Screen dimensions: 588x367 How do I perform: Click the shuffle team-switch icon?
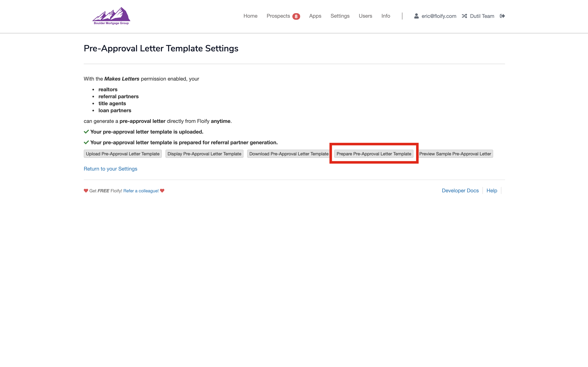(464, 16)
